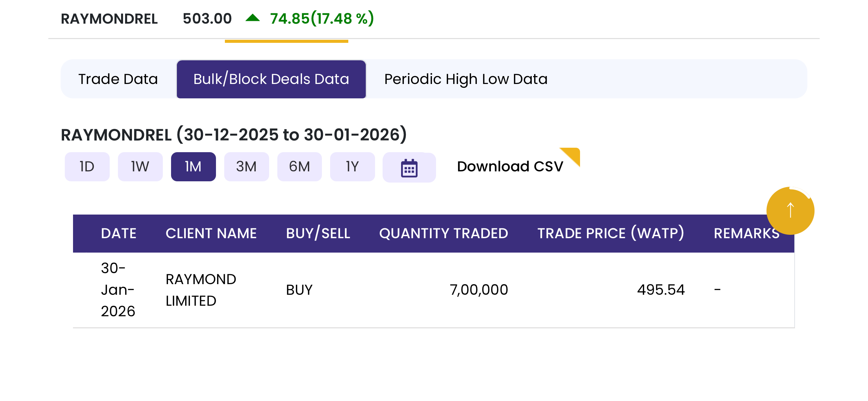Click the QUANTITY TRADED column header
This screenshot has width=868, height=401.
click(x=443, y=233)
